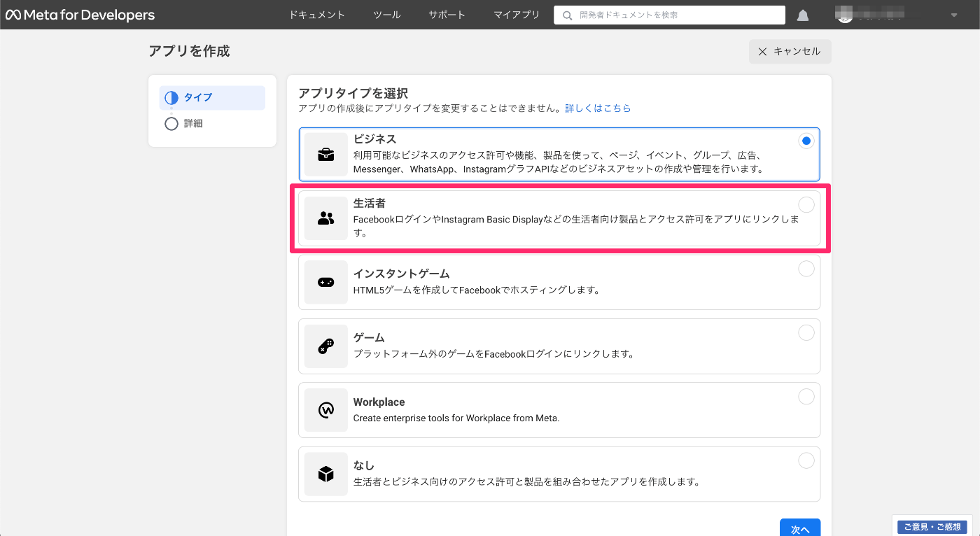The height and width of the screenshot is (536, 980).
Task: Open the マイアプリ menu
Action: pos(517,15)
